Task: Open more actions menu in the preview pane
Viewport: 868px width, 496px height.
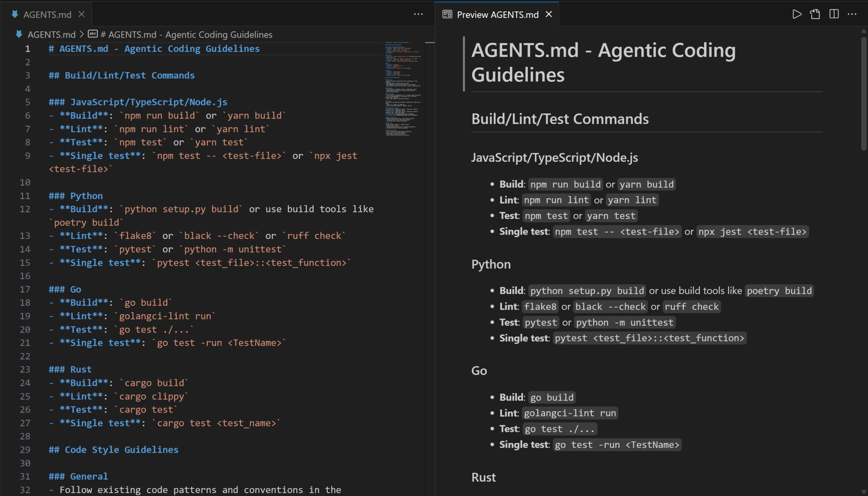Action: [x=852, y=14]
